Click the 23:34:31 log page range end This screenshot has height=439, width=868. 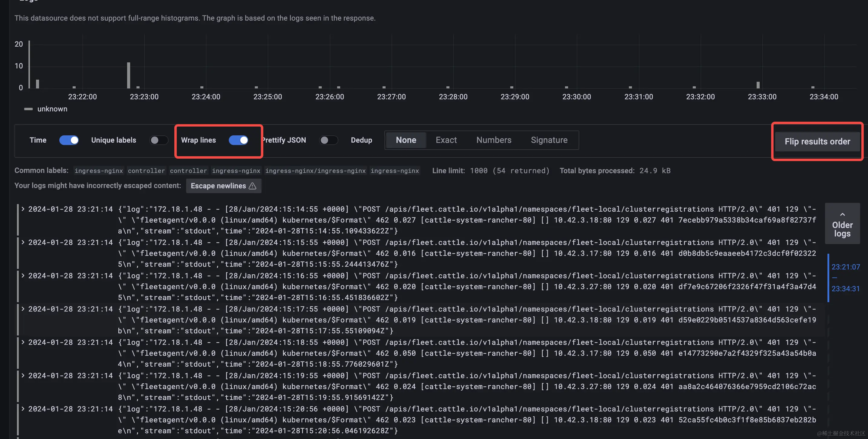pyautogui.click(x=845, y=289)
